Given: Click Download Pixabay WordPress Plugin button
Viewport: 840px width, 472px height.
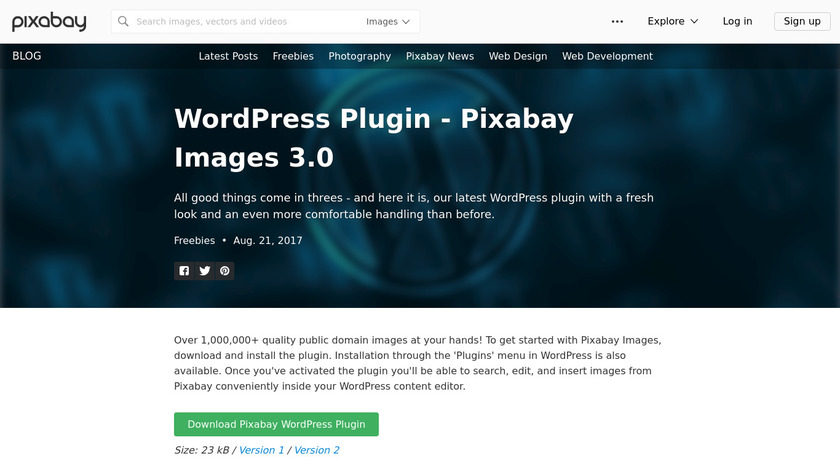Looking at the screenshot, I should coord(276,424).
